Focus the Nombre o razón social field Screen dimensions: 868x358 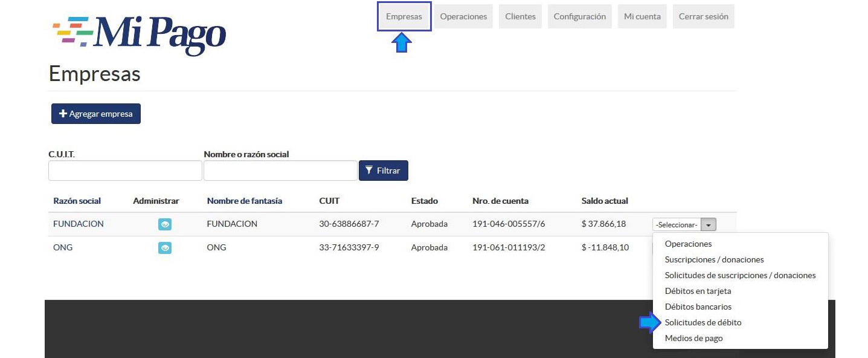(280, 171)
